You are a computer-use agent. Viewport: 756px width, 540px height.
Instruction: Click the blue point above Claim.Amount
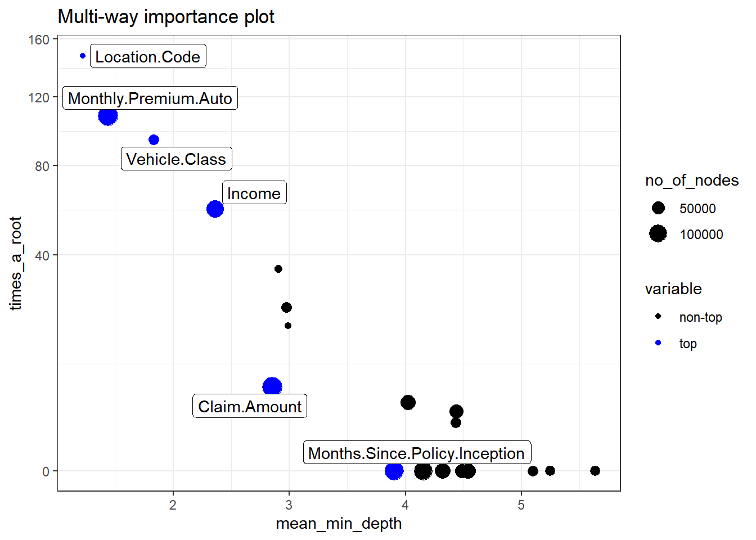point(272,386)
